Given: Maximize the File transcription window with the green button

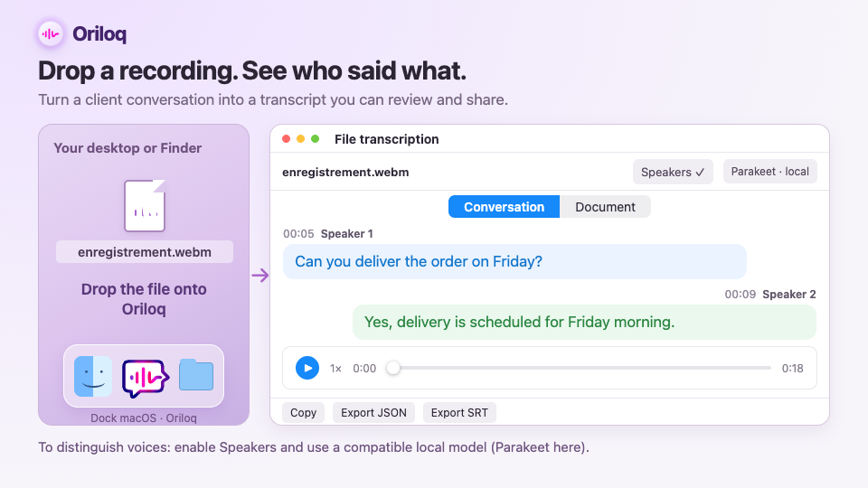Looking at the screenshot, I should pos(315,139).
